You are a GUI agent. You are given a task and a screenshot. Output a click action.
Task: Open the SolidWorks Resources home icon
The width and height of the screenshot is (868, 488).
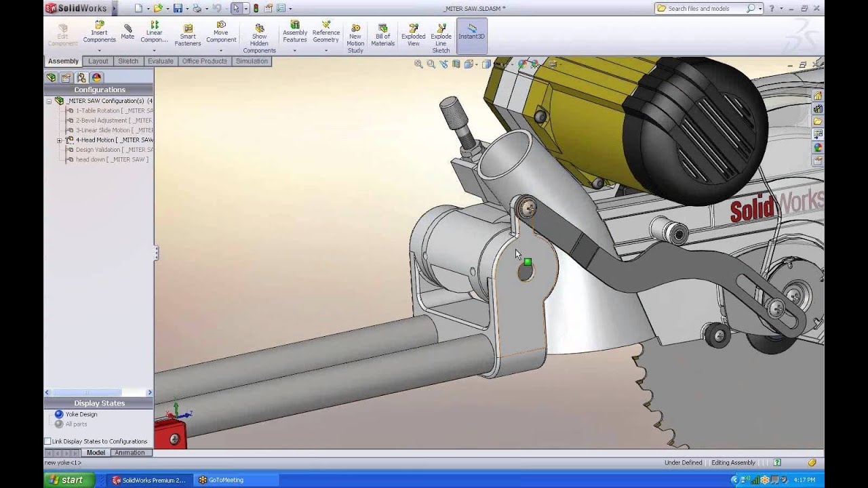tap(818, 96)
